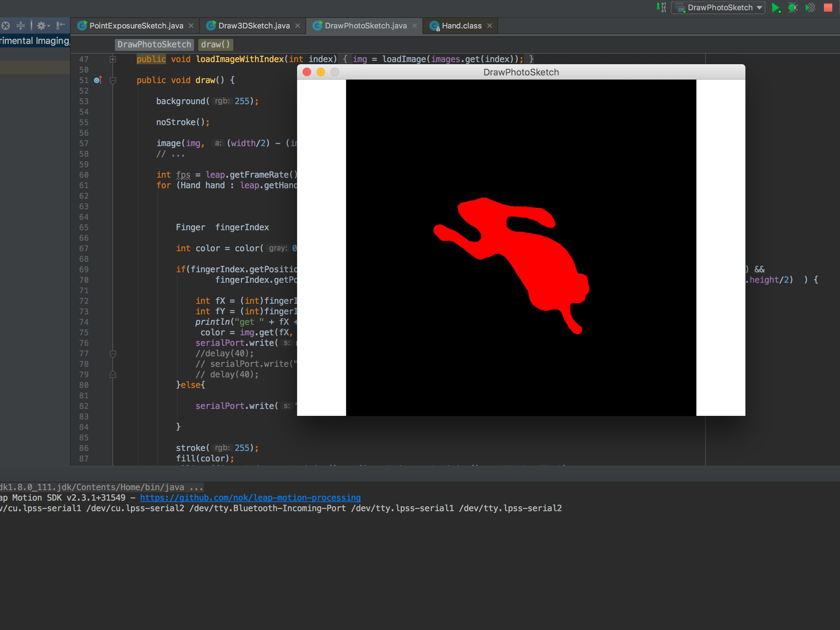The width and height of the screenshot is (840, 630).
Task: Start debugging with the bug icon
Action: click(793, 7)
